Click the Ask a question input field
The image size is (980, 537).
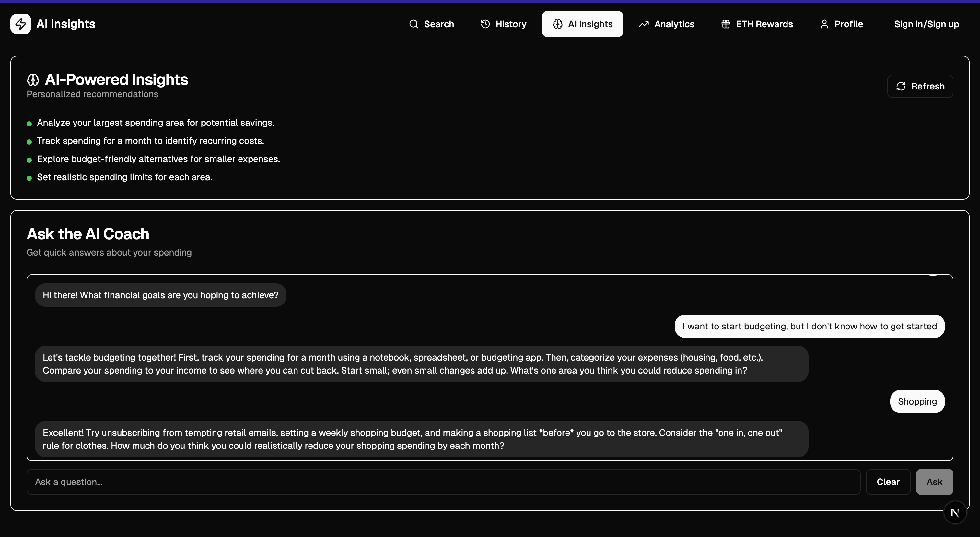click(443, 482)
